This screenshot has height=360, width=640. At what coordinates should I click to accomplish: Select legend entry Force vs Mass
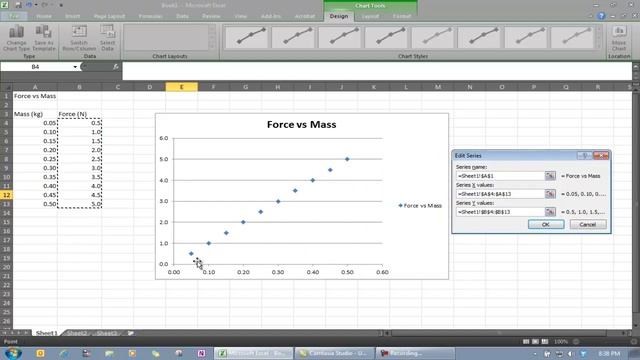tap(420, 206)
